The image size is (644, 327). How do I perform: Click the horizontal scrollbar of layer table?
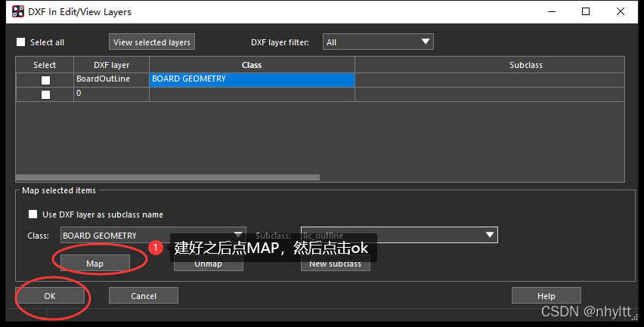168,177
